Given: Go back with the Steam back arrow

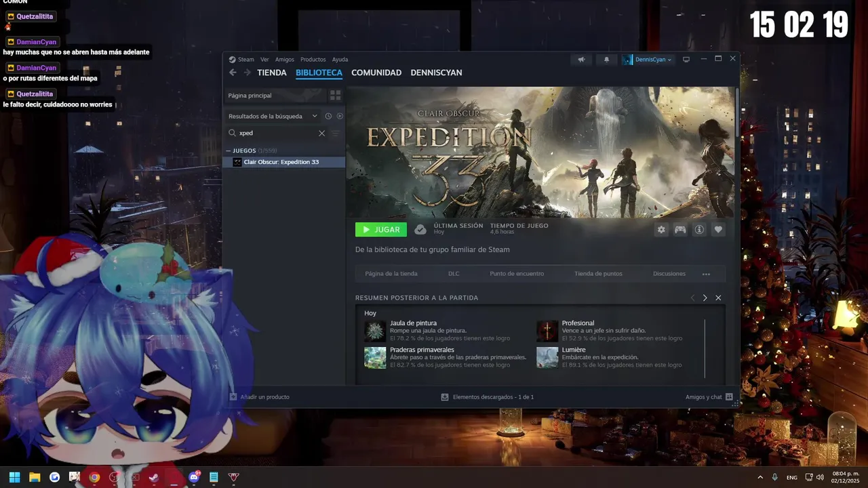Looking at the screenshot, I should point(233,73).
